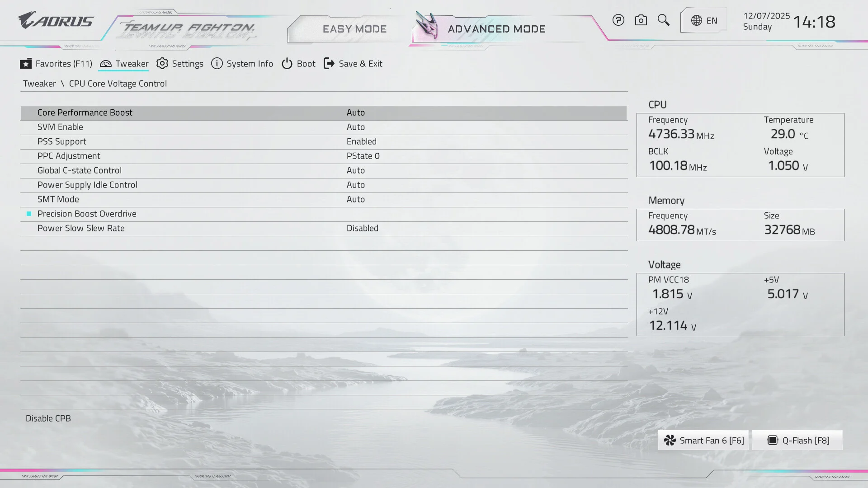Toggle Power Slow Slew Rate Disabled value

click(362, 228)
